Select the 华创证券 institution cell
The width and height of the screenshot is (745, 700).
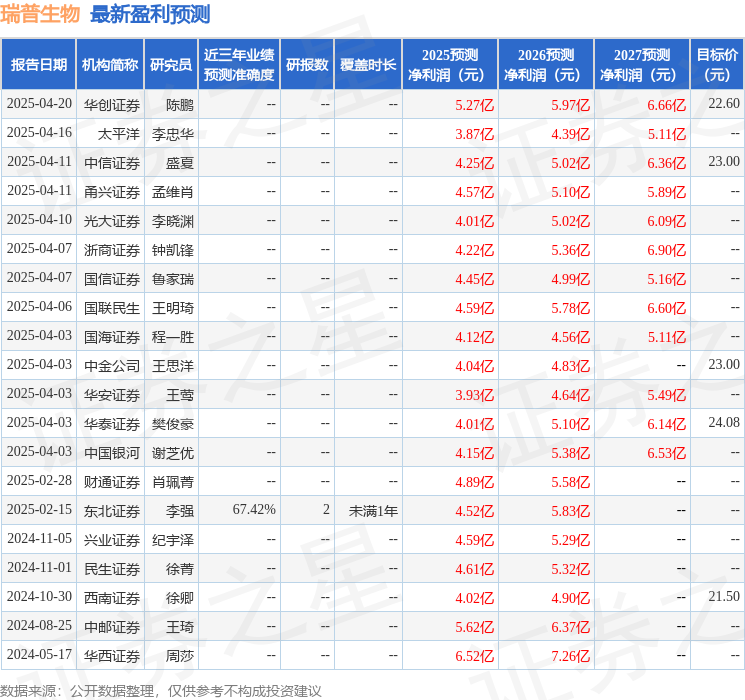pyautogui.click(x=112, y=105)
